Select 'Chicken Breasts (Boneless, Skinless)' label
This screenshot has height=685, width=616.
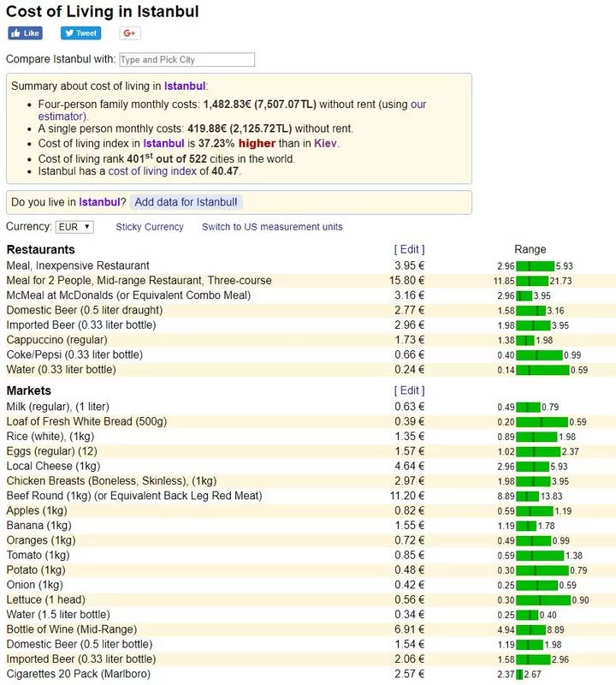pyautogui.click(x=111, y=481)
